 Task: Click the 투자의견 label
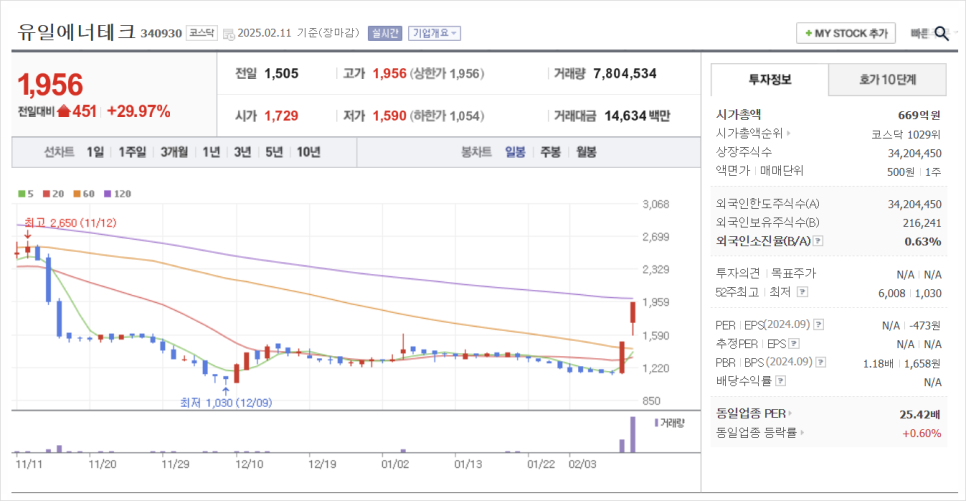[x=737, y=273]
